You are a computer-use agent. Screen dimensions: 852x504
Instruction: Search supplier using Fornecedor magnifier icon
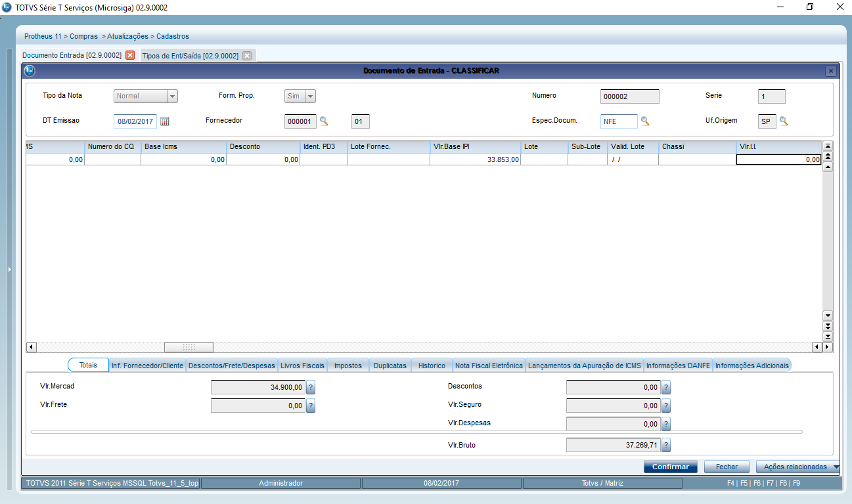point(324,121)
